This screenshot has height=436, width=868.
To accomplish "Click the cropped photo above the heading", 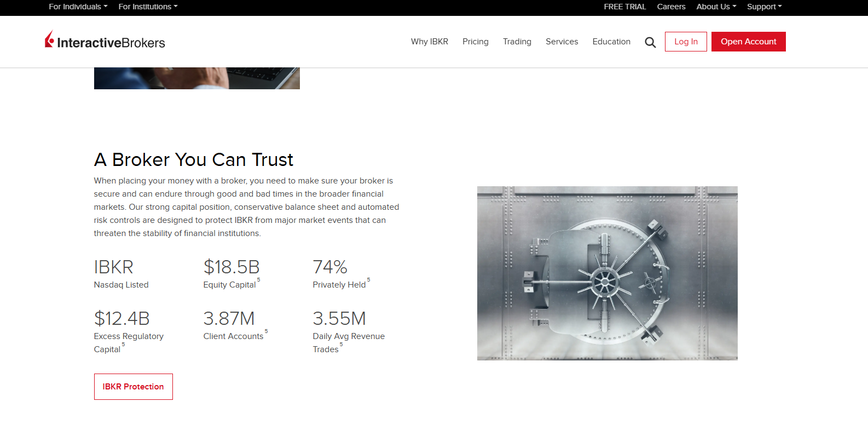I will 196,78.
